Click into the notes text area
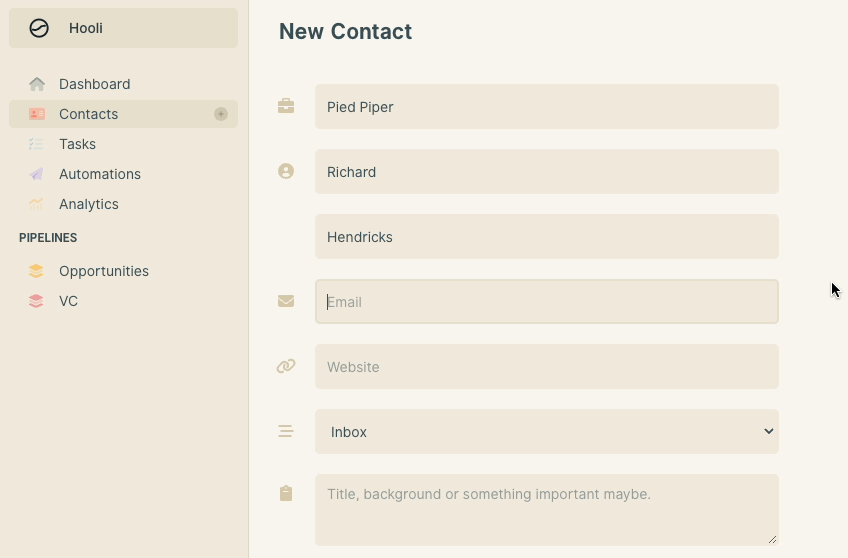The width and height of the screenshot is (848, 558). pyautogui.click(x=547, y=510)
